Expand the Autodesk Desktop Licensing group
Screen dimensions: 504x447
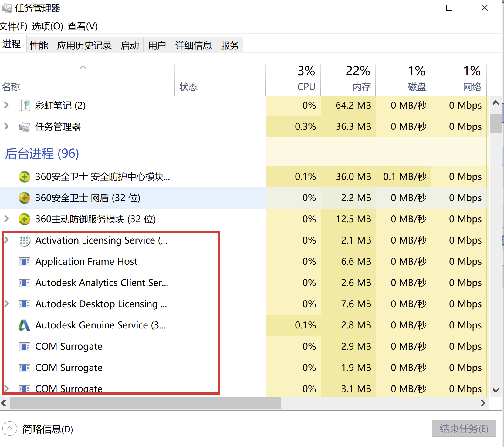point(6,304)
